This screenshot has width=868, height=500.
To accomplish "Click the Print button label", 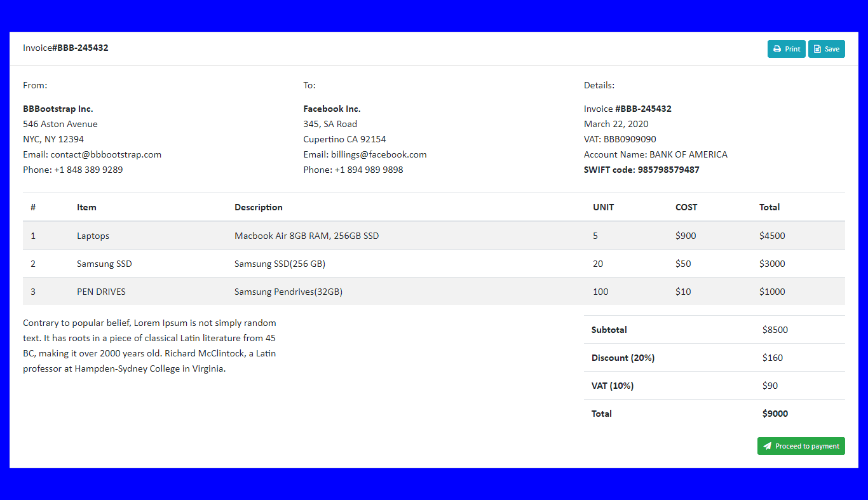I will (792, 49).
